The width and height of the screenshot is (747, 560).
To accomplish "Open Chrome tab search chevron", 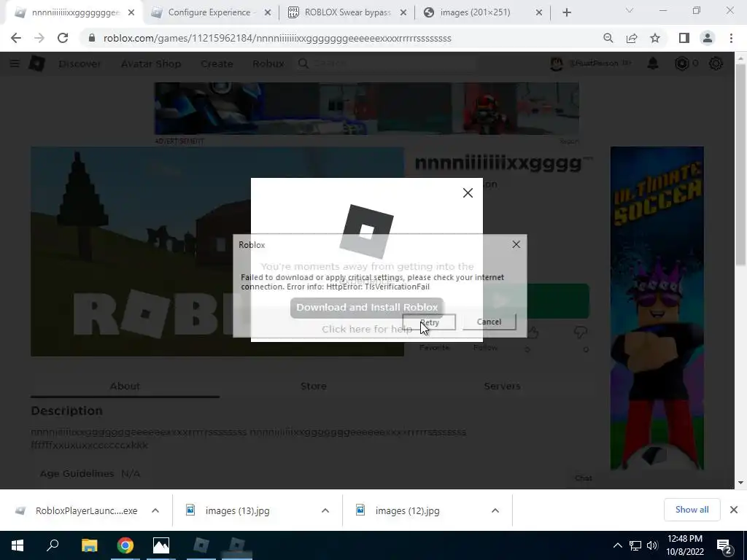I will [x=630, y=10].
